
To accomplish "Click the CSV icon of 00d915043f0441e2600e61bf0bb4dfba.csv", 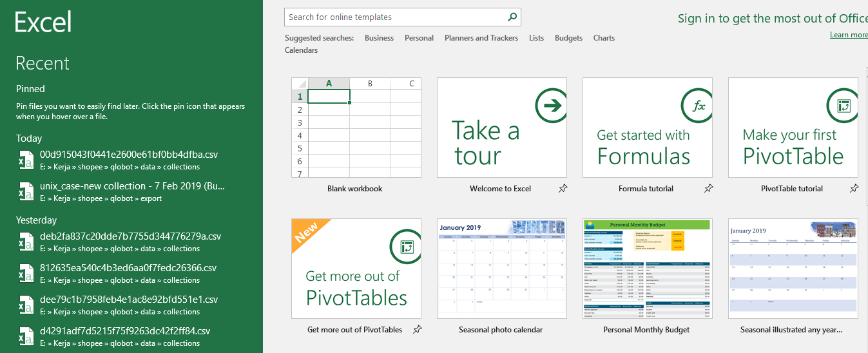I will pyautogui.click(x=25, y=160).
